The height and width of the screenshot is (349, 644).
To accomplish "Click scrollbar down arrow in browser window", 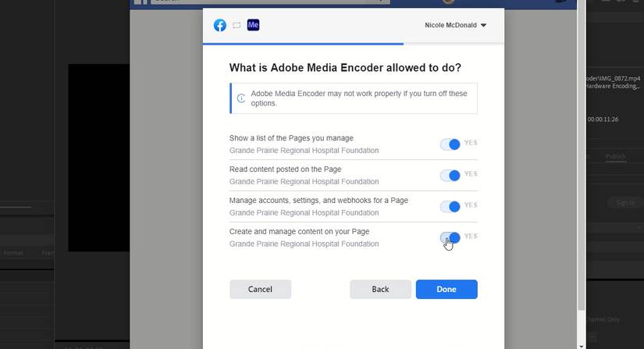I will [581, 346].
